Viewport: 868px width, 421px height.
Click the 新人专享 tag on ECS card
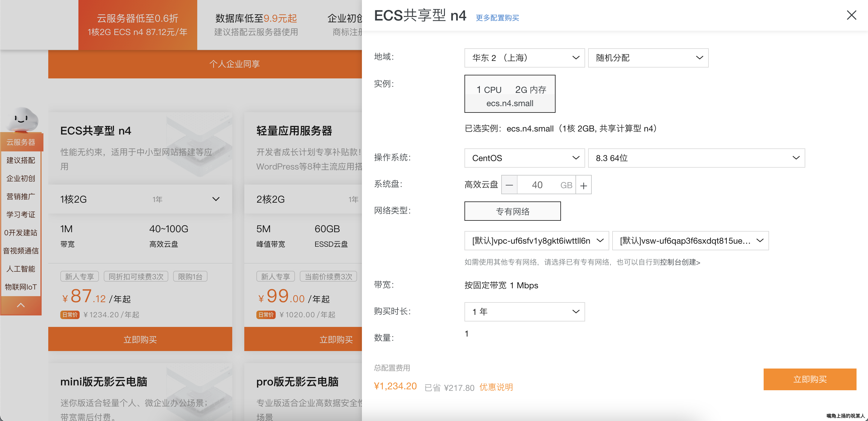80,277
